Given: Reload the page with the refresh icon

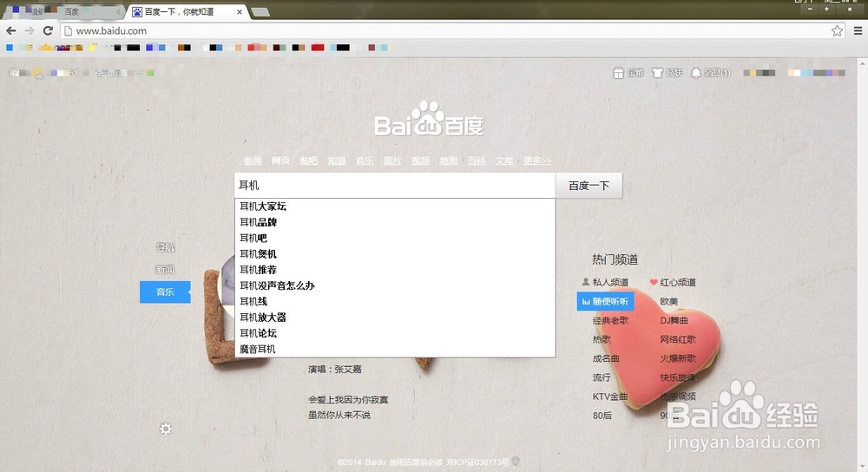Looking at the screenshot, I should [48, 31].
